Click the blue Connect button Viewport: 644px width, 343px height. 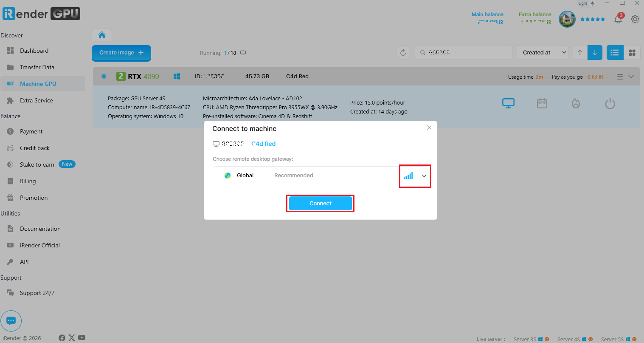point(321,203)
